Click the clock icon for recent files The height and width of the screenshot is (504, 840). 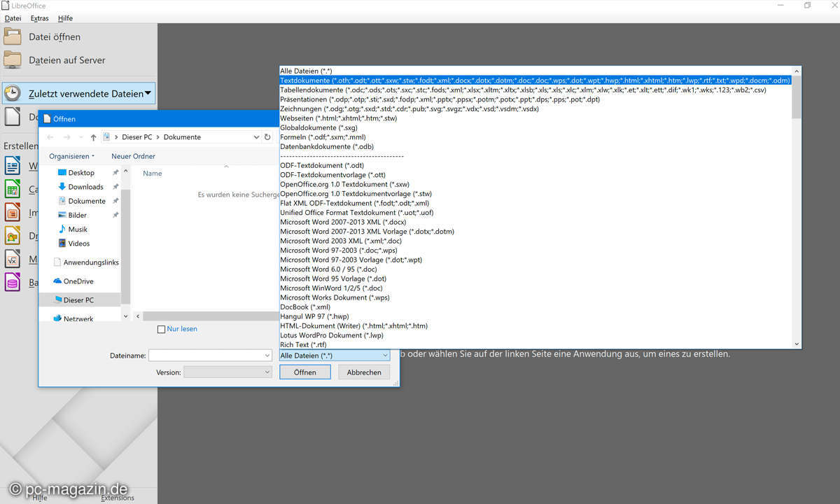coord(13,93)
